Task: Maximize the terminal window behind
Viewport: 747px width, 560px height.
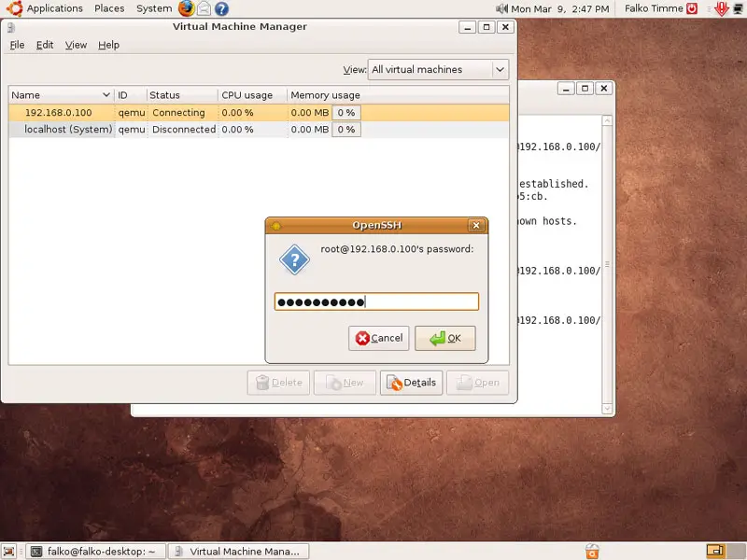Action: tap(585, 89)
